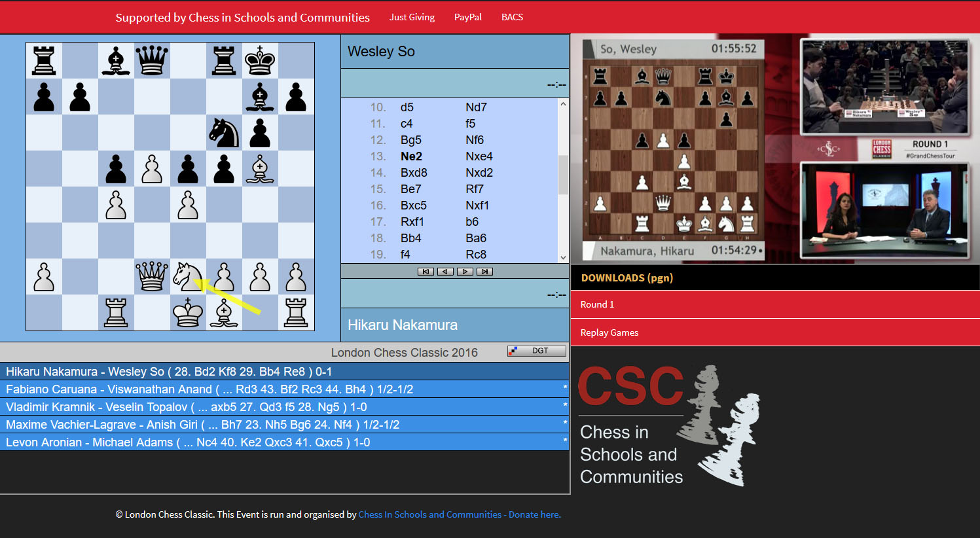Select the black pawn on b7

click(80, 96)
